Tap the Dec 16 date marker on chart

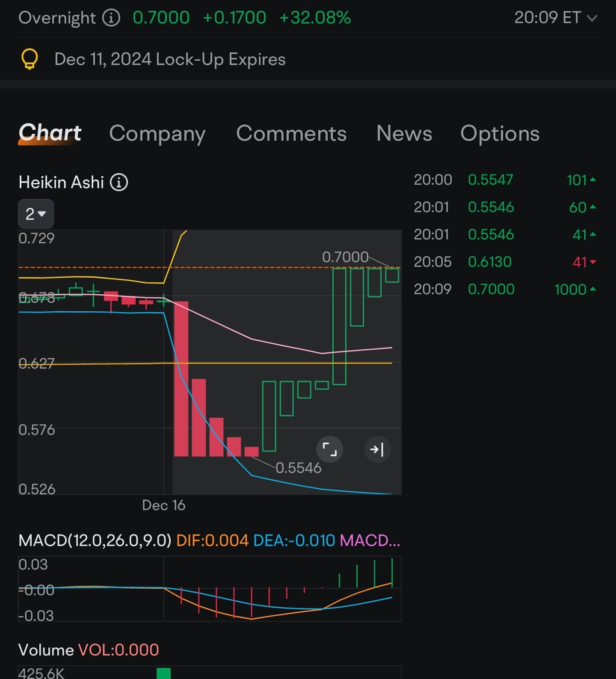(164, 505)
